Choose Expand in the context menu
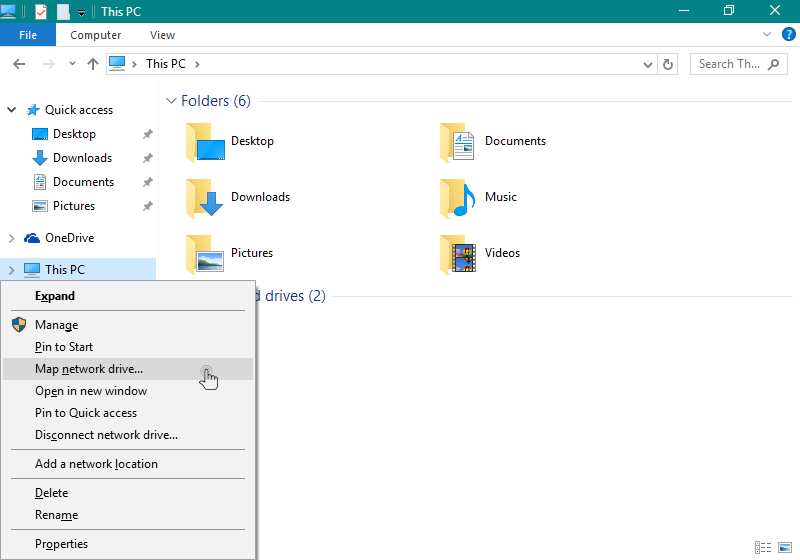Screen dimensions: 800x560 128,296
